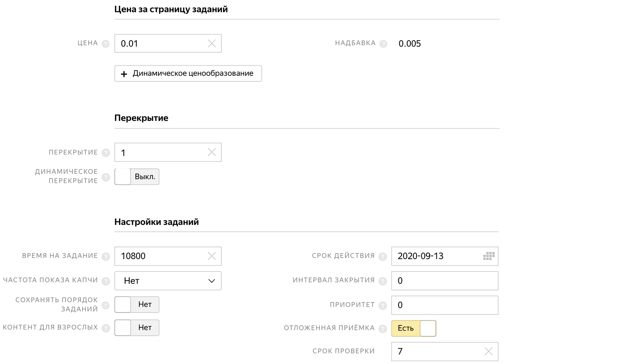This screenshot has width=637, height=364.
Task: Clear the price field using the X icon
Action: (211, 43)
